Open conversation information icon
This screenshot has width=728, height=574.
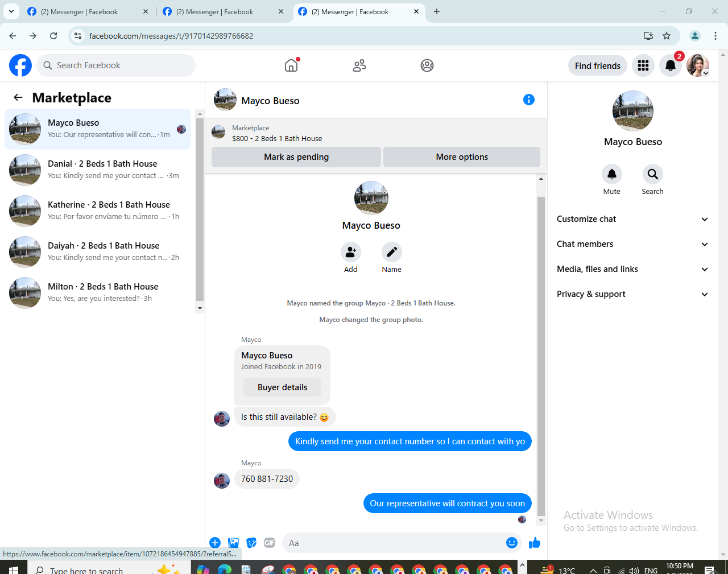(529, 100)
